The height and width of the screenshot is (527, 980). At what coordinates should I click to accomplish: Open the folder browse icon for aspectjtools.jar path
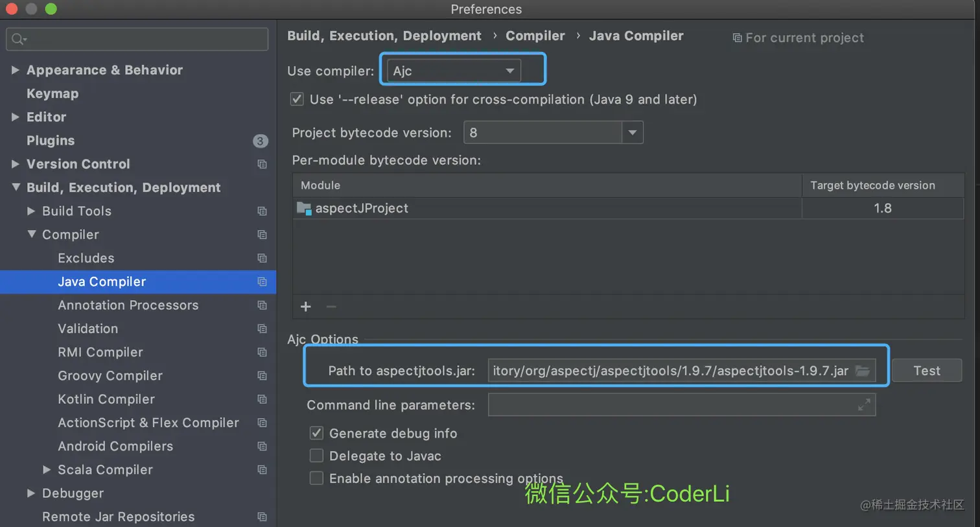[x=863, y=370]
